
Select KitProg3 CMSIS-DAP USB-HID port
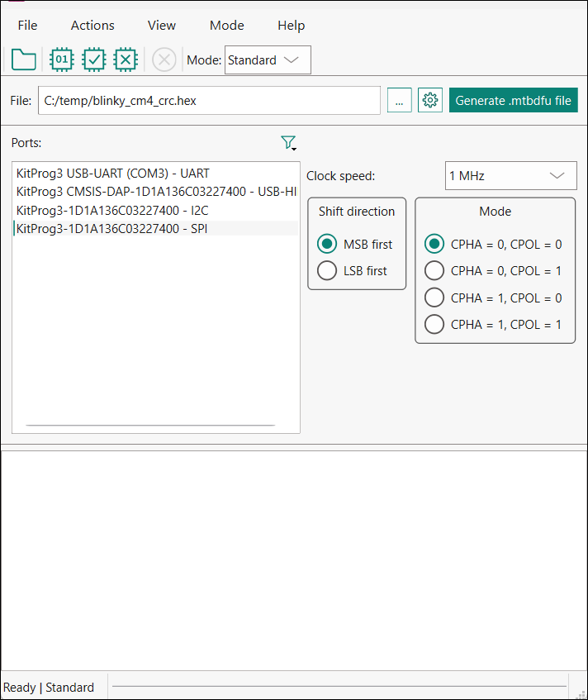click(156, 192)
